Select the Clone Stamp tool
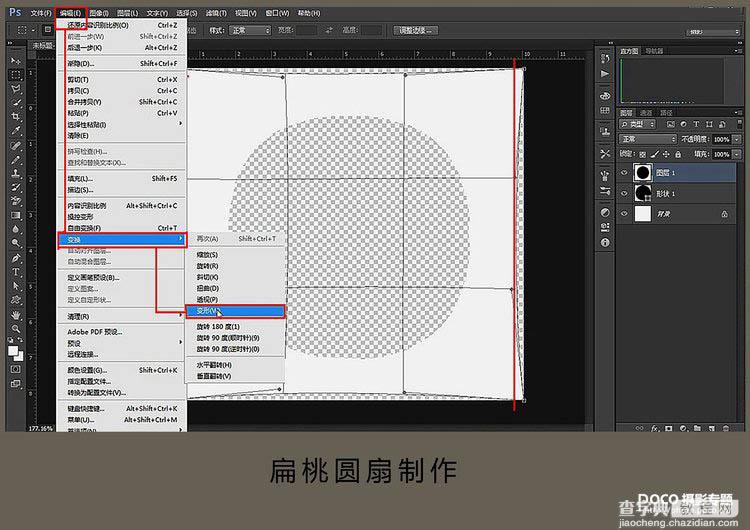Image resolution: width=750 pixels, height=530 pixels. 16,173
